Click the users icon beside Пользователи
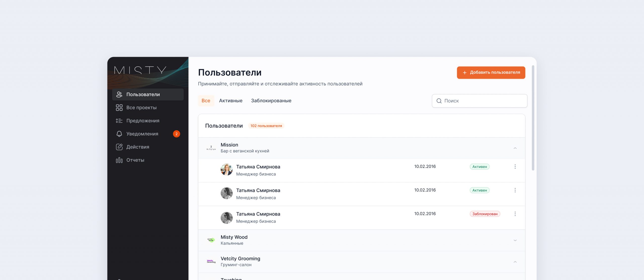 click(119, 95)
